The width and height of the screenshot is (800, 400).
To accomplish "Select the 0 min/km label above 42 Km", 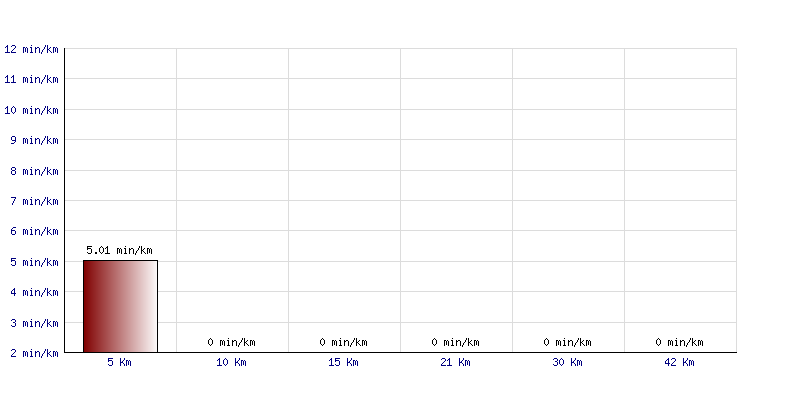I will (x=679, y=342).
